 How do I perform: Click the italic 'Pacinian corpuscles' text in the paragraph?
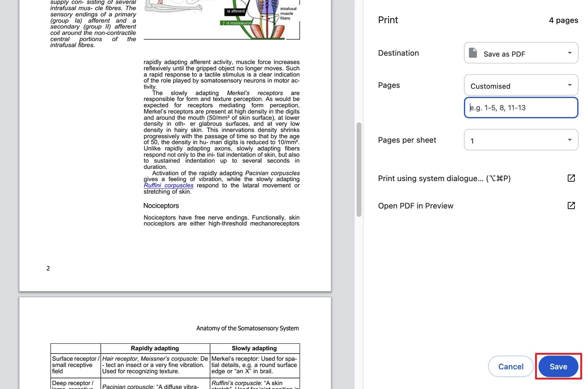pos(272,173)
